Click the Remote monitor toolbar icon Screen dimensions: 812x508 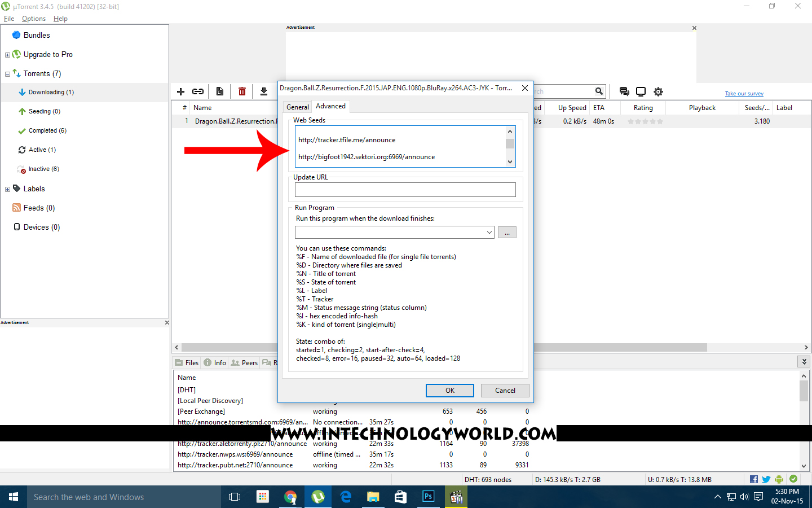click(641, 91)
